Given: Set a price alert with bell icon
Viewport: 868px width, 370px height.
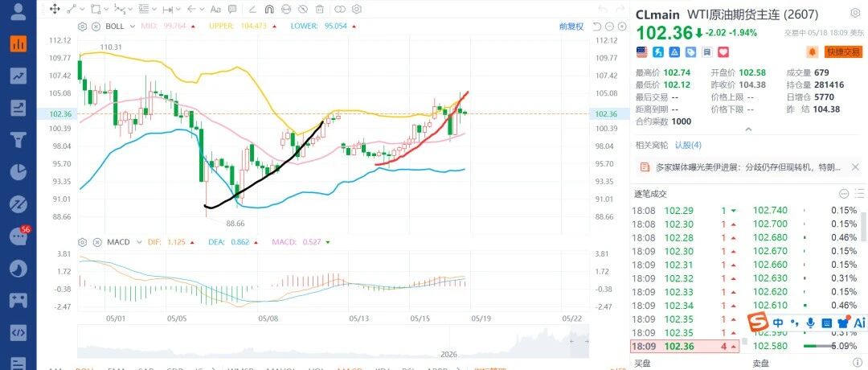Looking at the screenshot, I should [813, 52].
